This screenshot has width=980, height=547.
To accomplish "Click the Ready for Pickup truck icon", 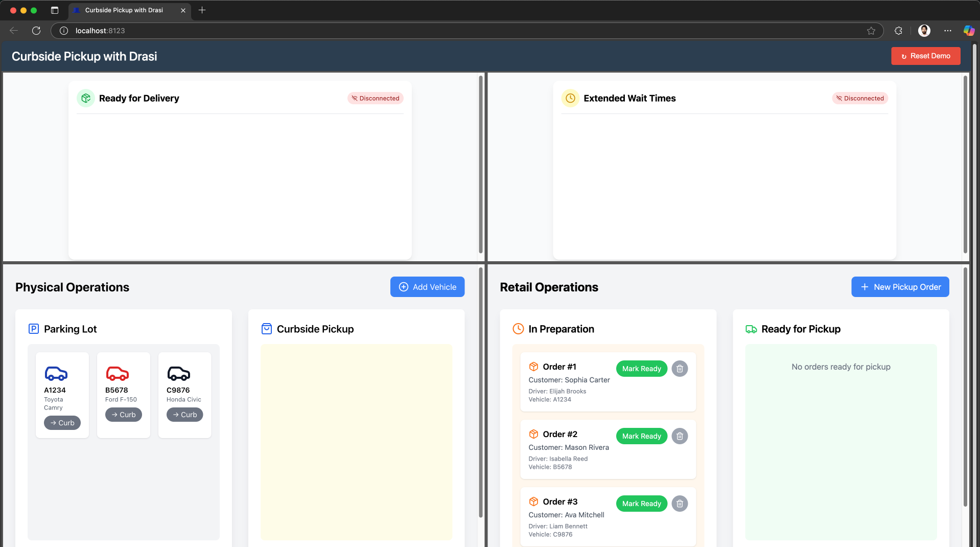I will 751,329.
